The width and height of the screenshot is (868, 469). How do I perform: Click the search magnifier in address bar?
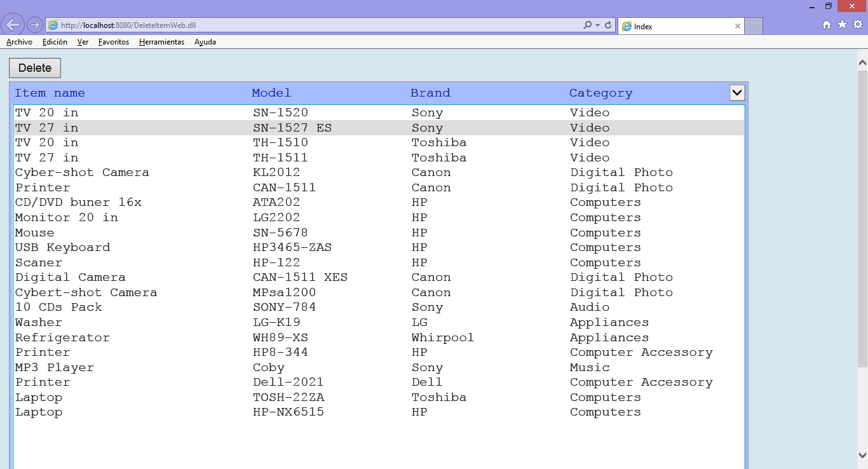(x=587, y=25)
